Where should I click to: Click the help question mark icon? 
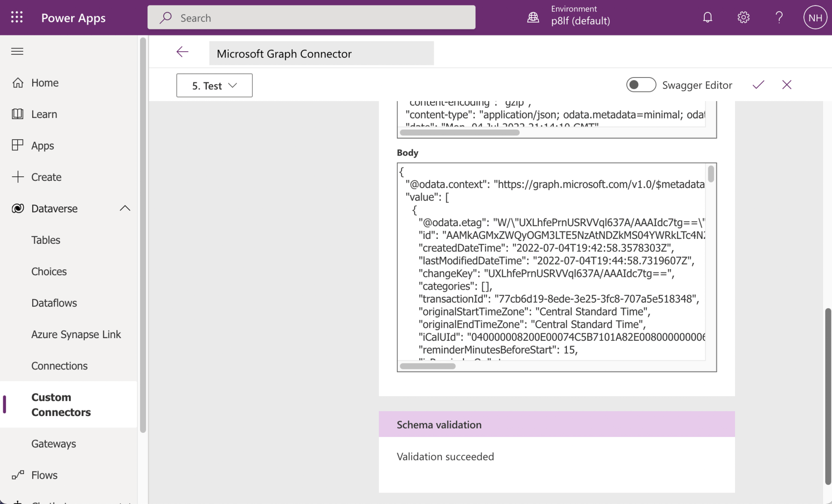(779, 18)
